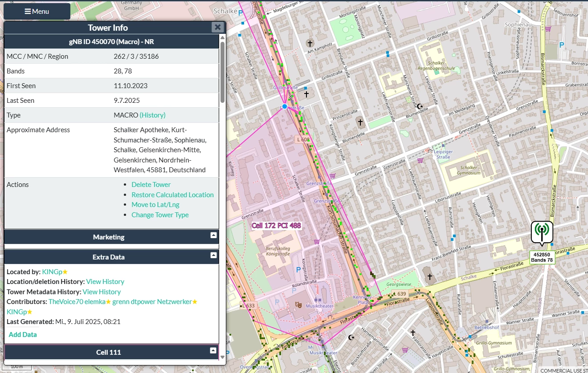Viewport: 588px width, 373px height.
Task: View Location/deletion History
Action: (x=105, y=281)
